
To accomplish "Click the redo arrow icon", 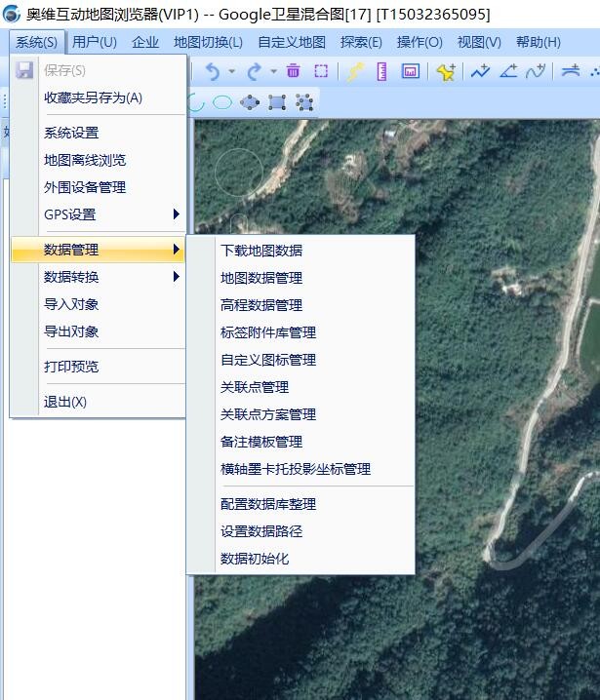I will tap(255, 71).
